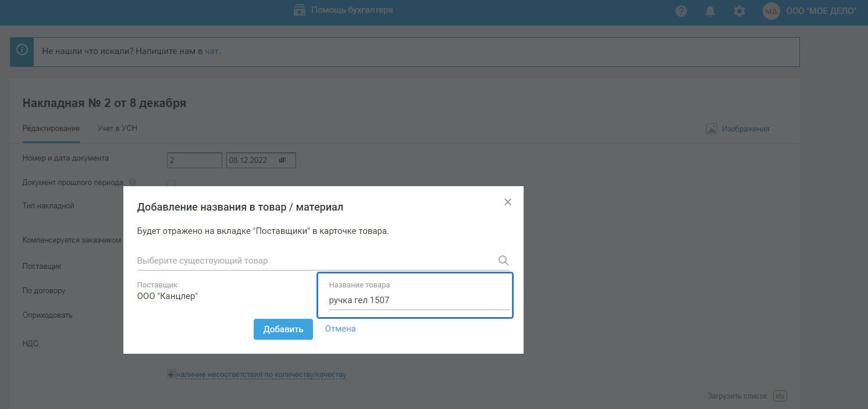Toggle Документ прошлого периода checkbox
Viewport: 868px width, 409px height.
tap(171, 183)
